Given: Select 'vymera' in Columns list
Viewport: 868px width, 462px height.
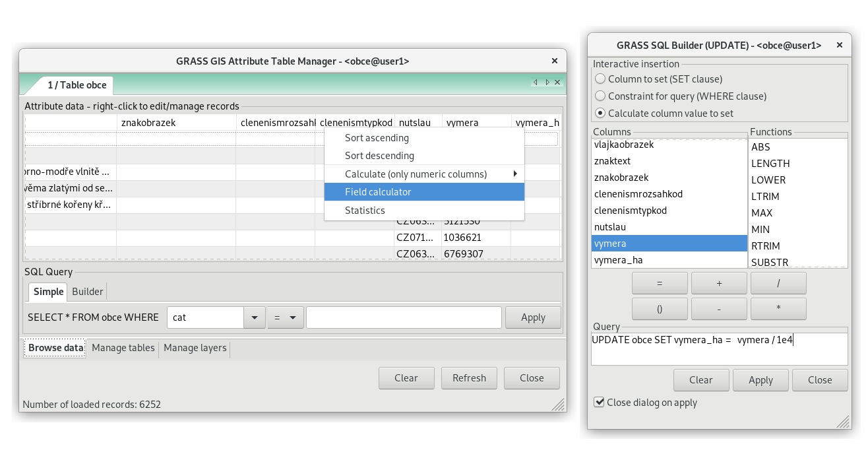Looking at the screenshot, I should coord(669,244).
